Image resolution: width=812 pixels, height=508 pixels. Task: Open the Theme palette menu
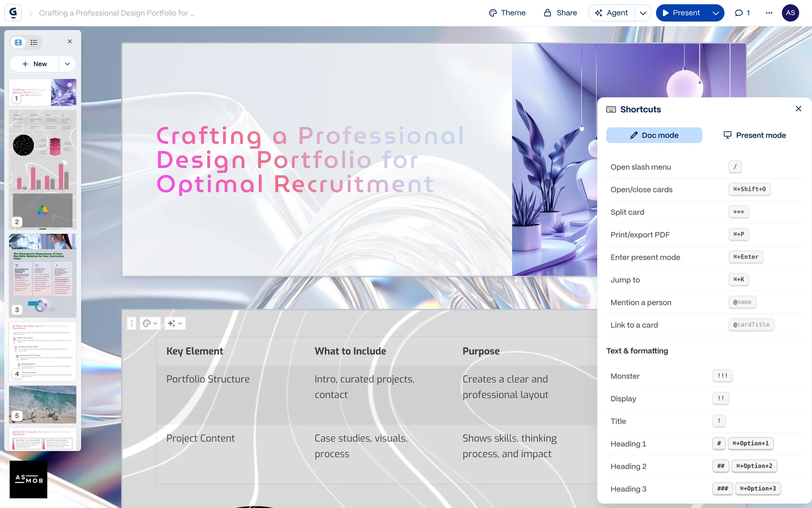coord(507,13)
